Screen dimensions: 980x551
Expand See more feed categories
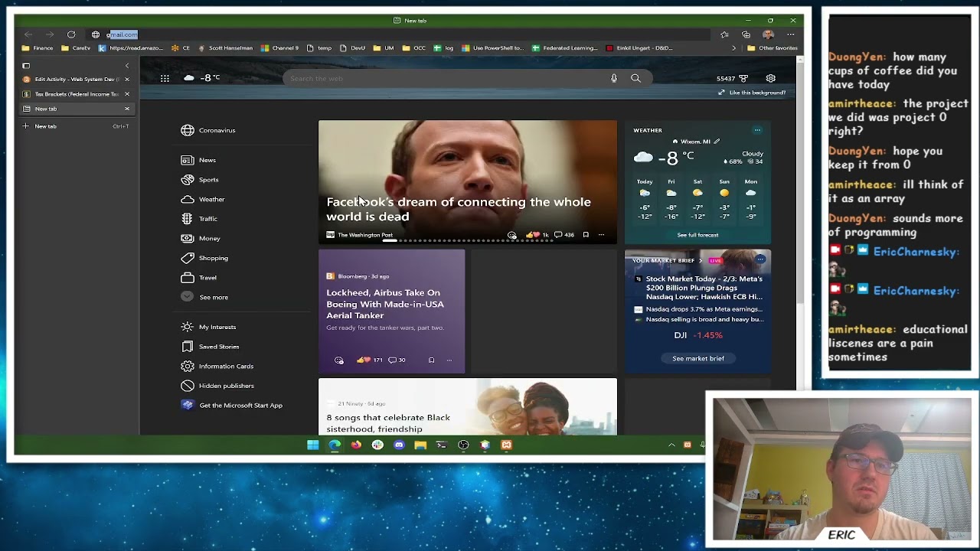(x=204, y=297)
